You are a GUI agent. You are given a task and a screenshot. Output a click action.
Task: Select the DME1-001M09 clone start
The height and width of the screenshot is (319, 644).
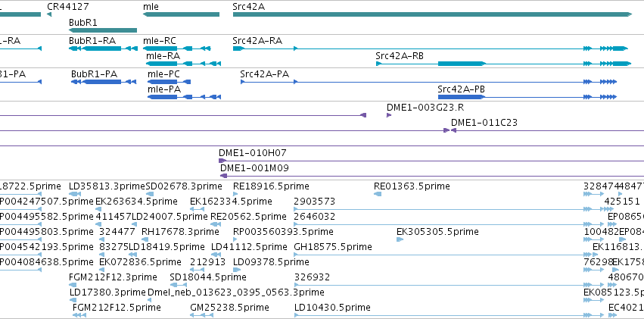click(x=224, y=176)
